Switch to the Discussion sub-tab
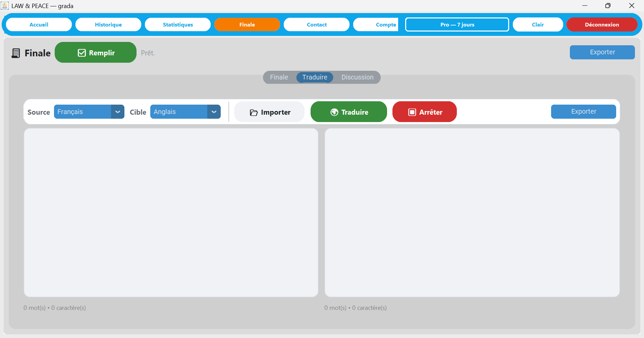 coord(357,77)
